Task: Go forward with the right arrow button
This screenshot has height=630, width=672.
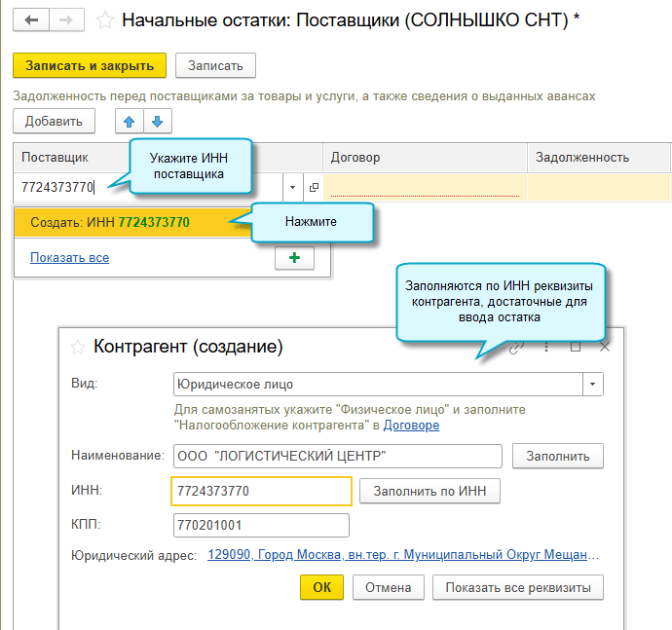Action: 66,19
